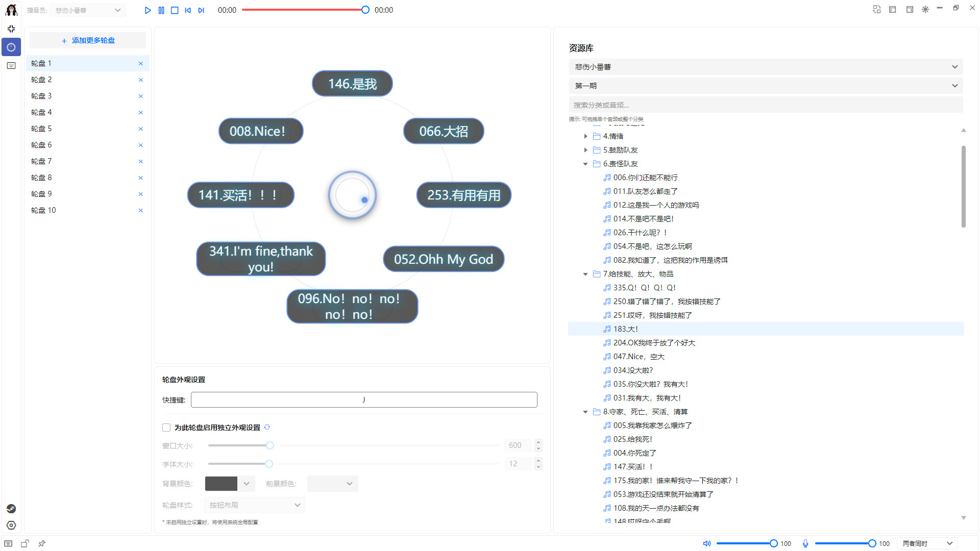Viewport: 980px width, 551px height.
Task: Click the pin icon at bottom left
Action: 42,543
